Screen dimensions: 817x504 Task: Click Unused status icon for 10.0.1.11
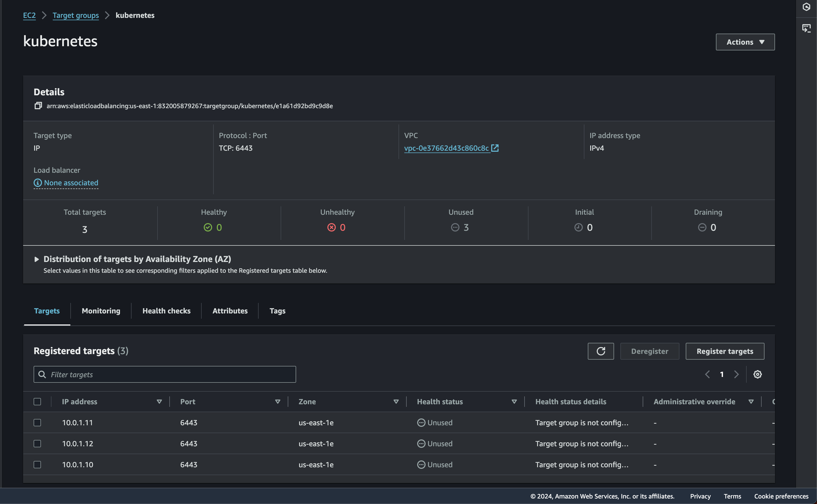click(421, 423)
